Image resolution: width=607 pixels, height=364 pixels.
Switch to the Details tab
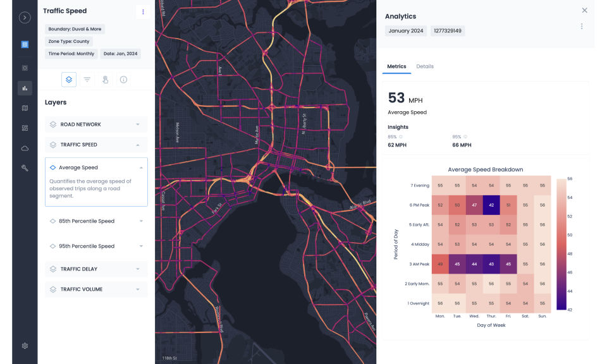pos(425,66)
